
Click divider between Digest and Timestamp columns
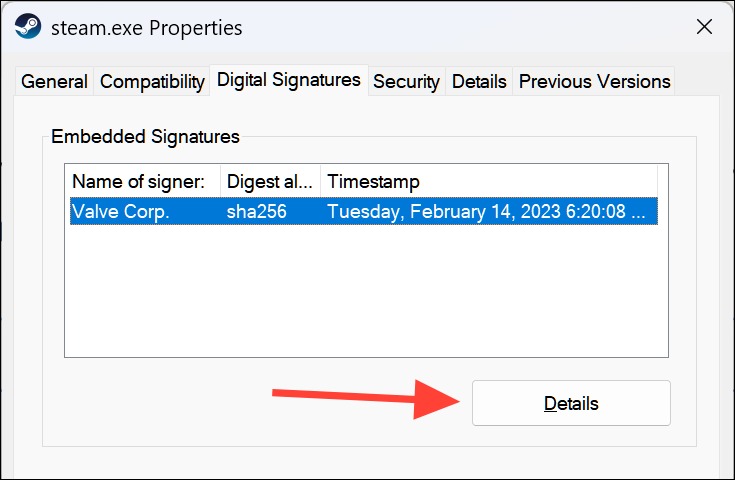tap(321, 181)
